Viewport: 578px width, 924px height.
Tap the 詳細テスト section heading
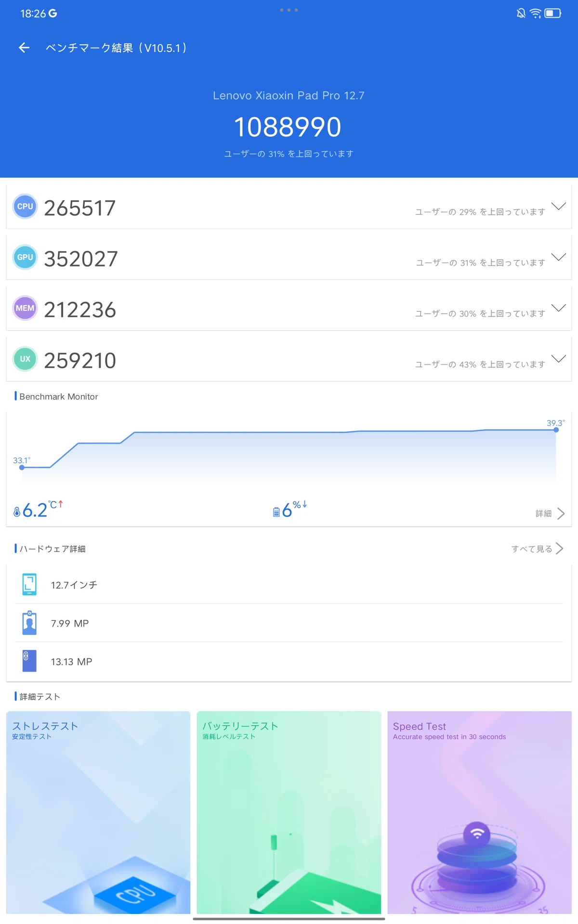(40, 696)
